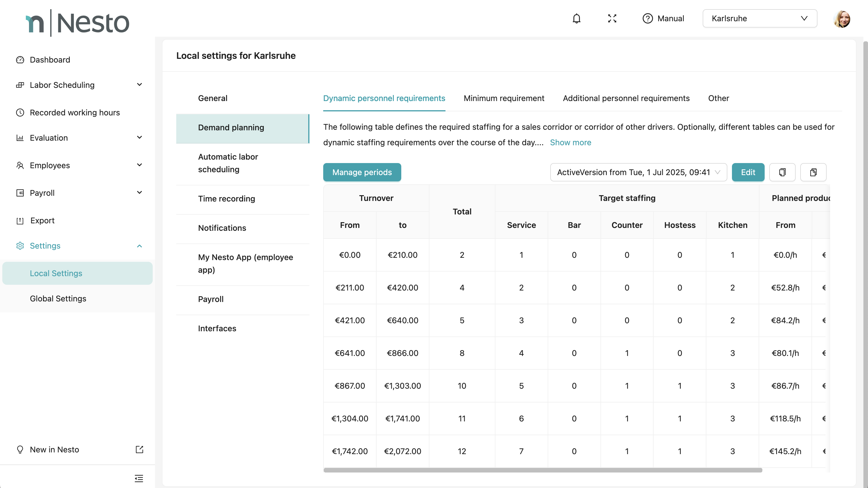The width and height of the screenshot is (868, 488).
Task: Open Export in sidebar
Action: coord(42,220)
